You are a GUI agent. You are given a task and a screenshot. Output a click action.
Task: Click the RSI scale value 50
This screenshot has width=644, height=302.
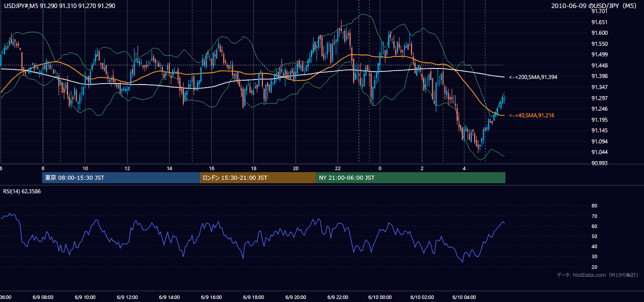[594, 236]
